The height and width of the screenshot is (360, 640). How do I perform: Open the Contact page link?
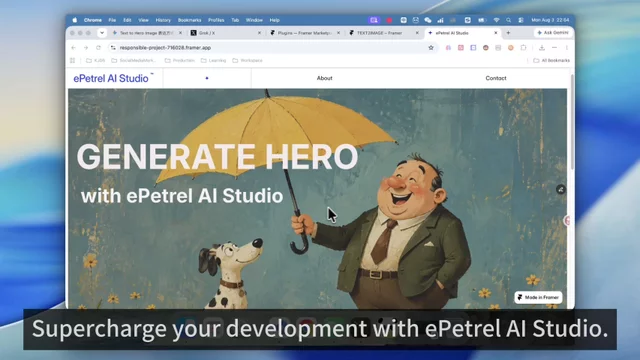point(496,78)
